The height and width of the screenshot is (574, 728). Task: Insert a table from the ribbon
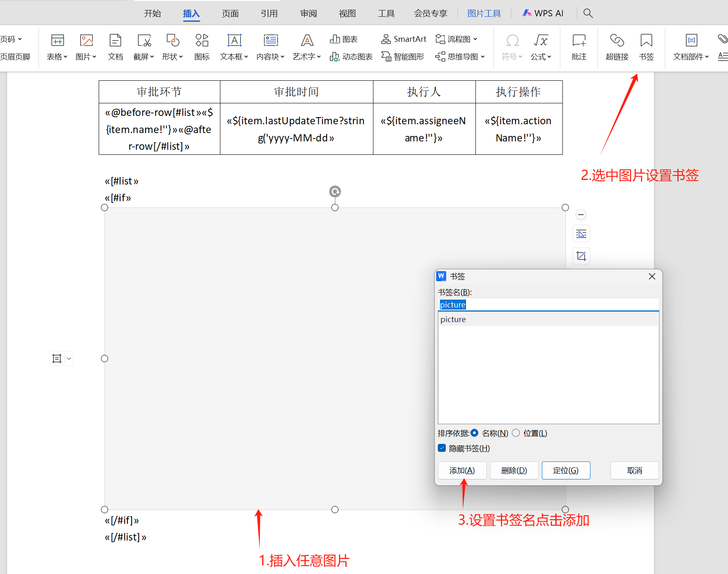point(57,46)
